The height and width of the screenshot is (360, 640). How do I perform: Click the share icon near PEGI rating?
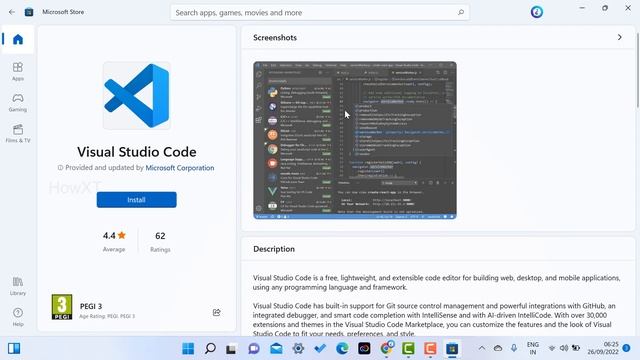(x=216, y=313)
